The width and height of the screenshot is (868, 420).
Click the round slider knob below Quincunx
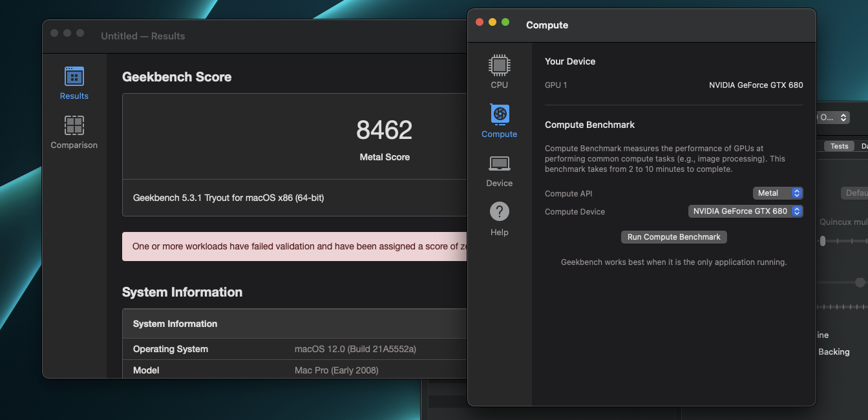point(860,282)
